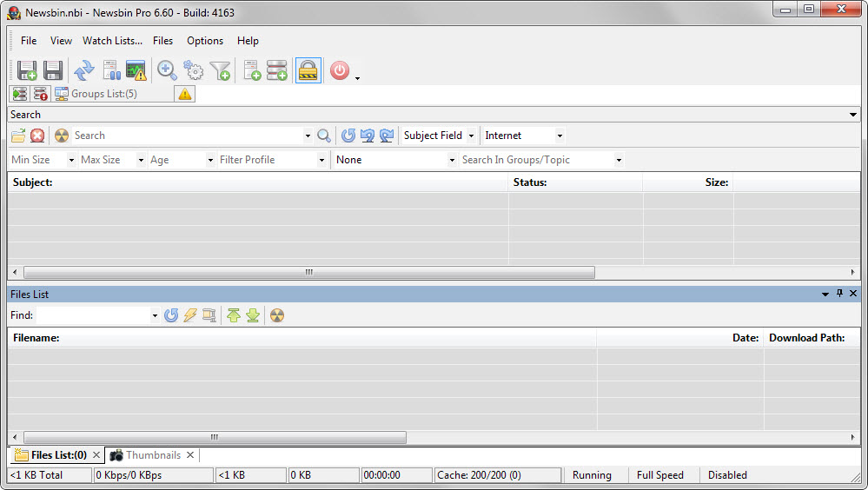Click the single server with plus icon
This screenshot has height=490, width=868.
coord(252,71)
